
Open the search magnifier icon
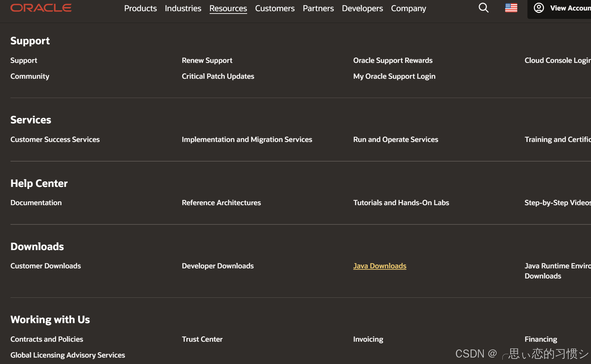483,8
